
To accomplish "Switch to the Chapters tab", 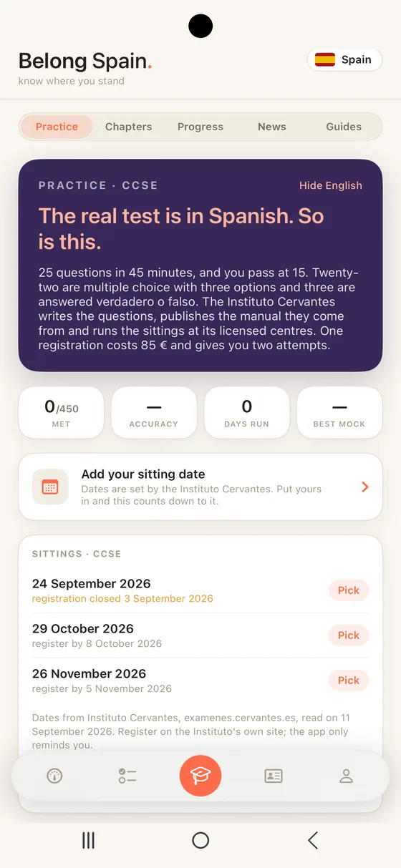I will (128, 127).
